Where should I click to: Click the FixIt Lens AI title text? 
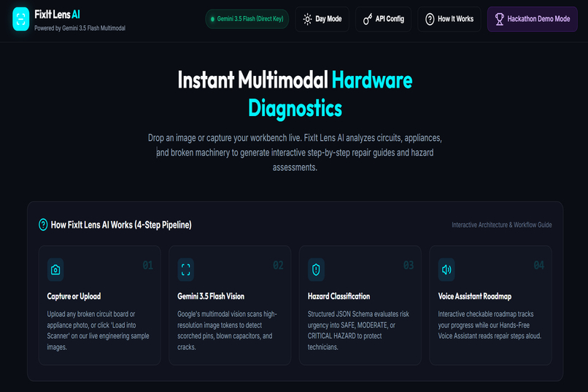coord(57,15)
